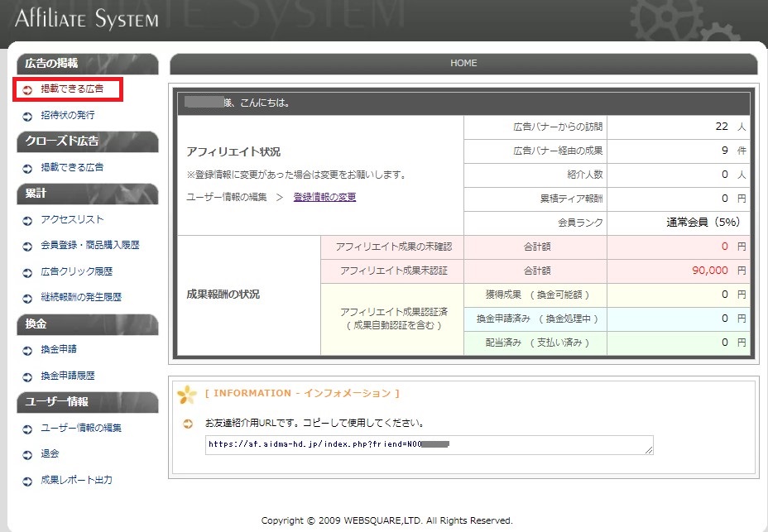Screen dimensions: 768x532
Task: Click the 換金 sidebar section header
Action: [x=86, y=324]
